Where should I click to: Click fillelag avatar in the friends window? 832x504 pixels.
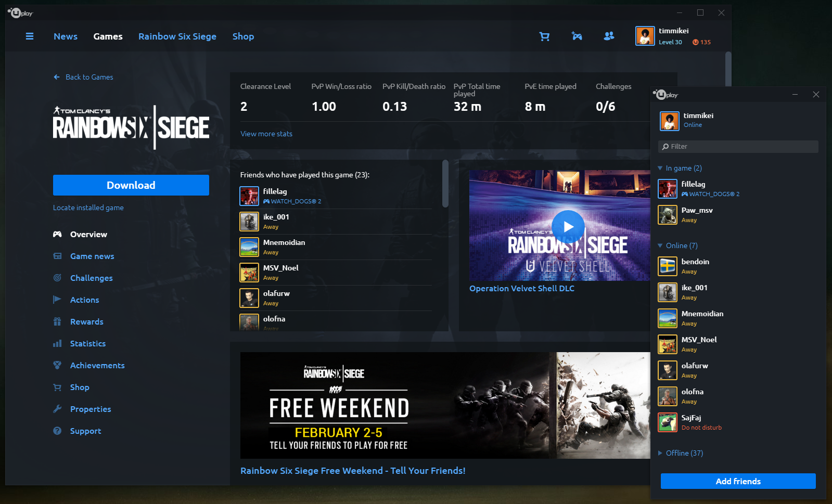668,188
